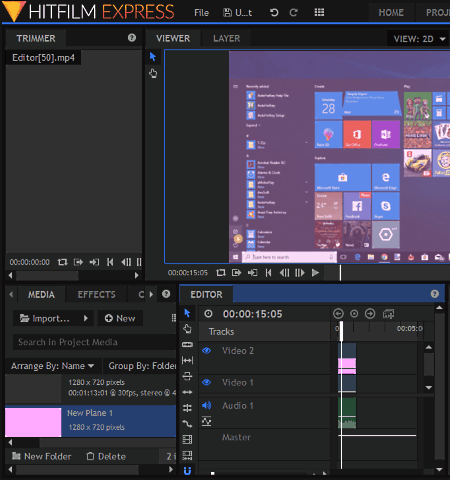The height and width of the screenshot is (480, 450).
Task: Toggle loop playback in the Trimmer
Action: click(x=62, y=262)
